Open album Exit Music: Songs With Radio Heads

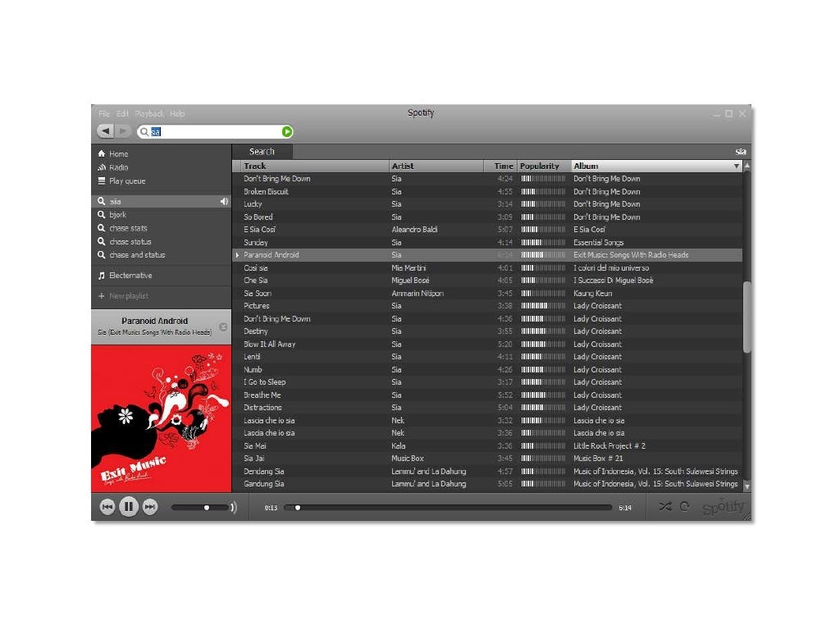(631, 255)
